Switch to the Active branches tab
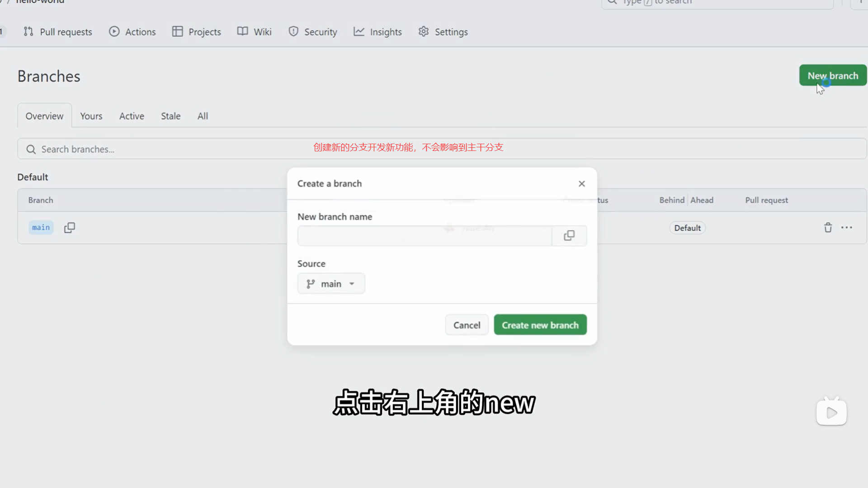This screenshot has height=488, width=868. [132, 116]
